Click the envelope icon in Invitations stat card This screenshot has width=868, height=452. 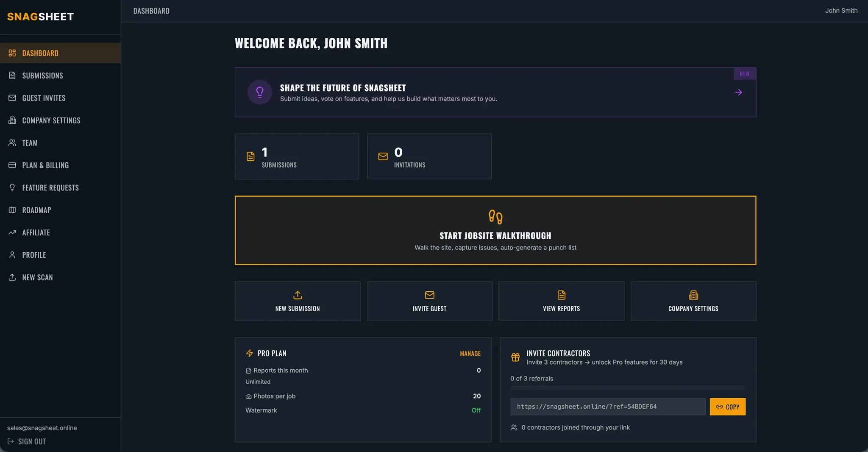pyautogui.click(x=383, y=156)
